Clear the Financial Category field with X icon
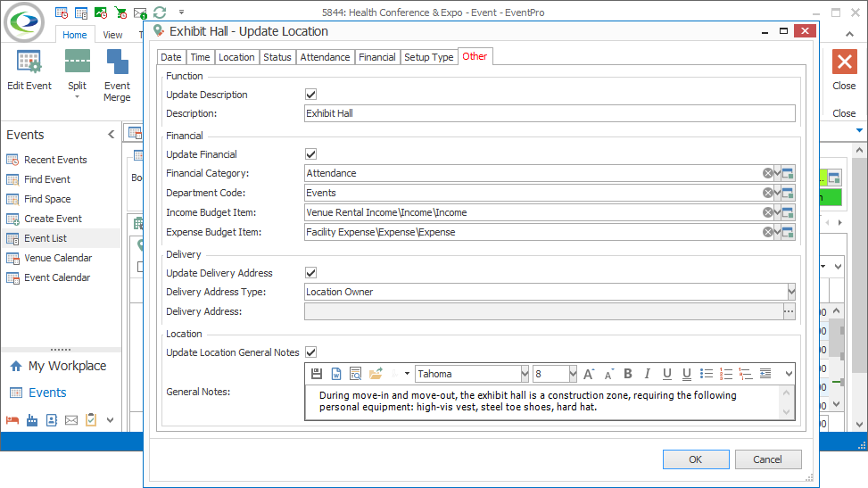Viewport: 868px width, 488px height. pyautogui.click(x=767, y=173)
